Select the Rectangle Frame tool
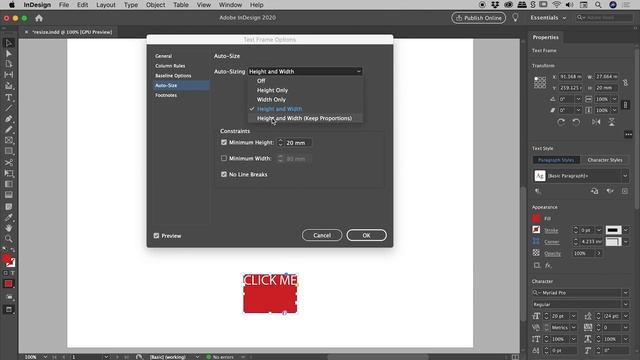The width and height of the screenshot is (640, 360). (9, 140)
